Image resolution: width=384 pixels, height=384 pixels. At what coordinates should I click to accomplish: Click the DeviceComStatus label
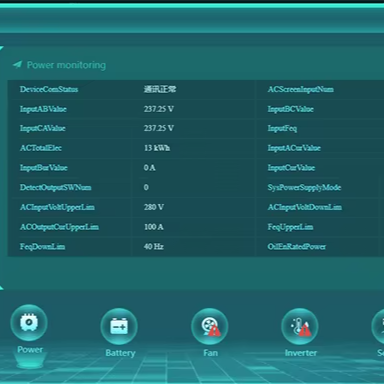pyautogui.click(x=49, y=89)
